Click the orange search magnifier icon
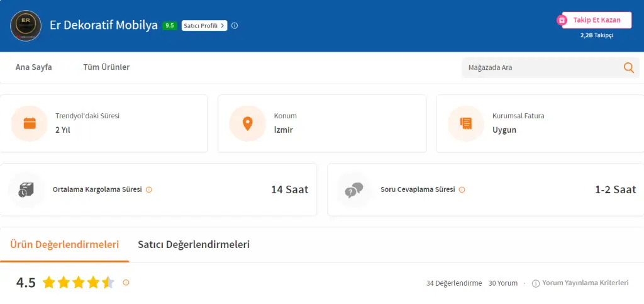 628,67
